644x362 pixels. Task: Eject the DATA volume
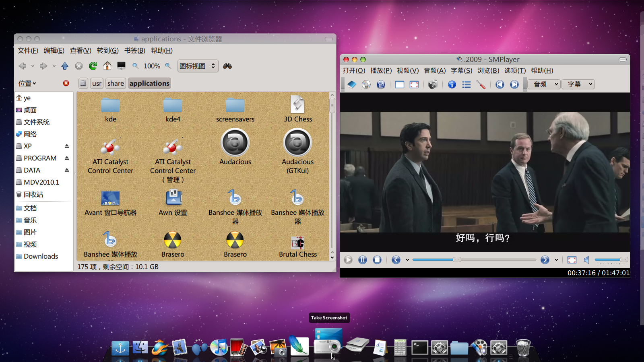tap(67, 170)
